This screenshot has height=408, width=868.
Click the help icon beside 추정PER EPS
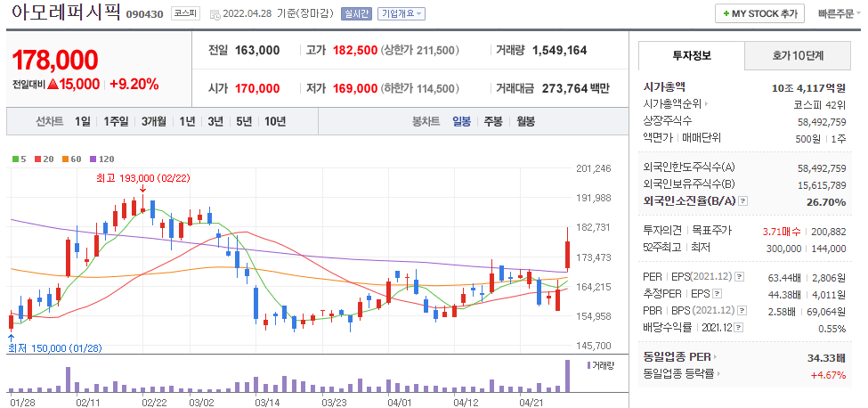(x=718, y=293)
